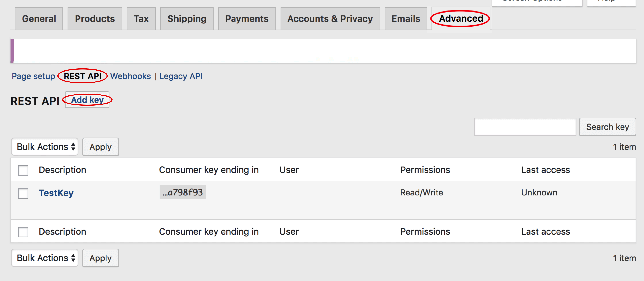The width and height of the screenshot is (644, 281).
Task: Click the Page setup link
Action: pos(33,76)
